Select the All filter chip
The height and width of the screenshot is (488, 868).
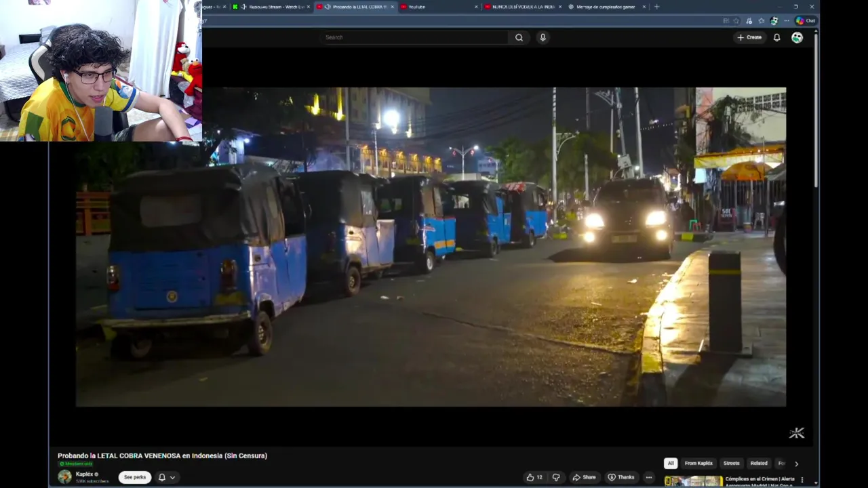pos(670,464)
